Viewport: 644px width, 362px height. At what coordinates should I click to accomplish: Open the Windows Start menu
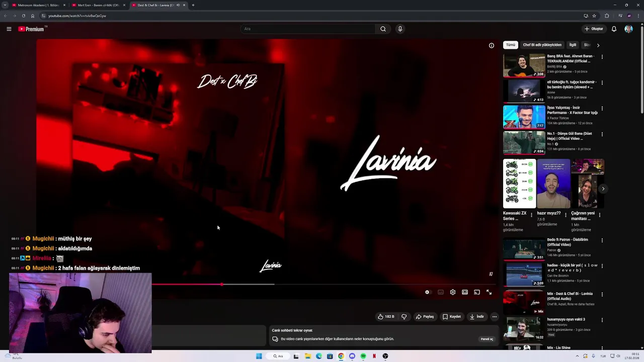259,356
